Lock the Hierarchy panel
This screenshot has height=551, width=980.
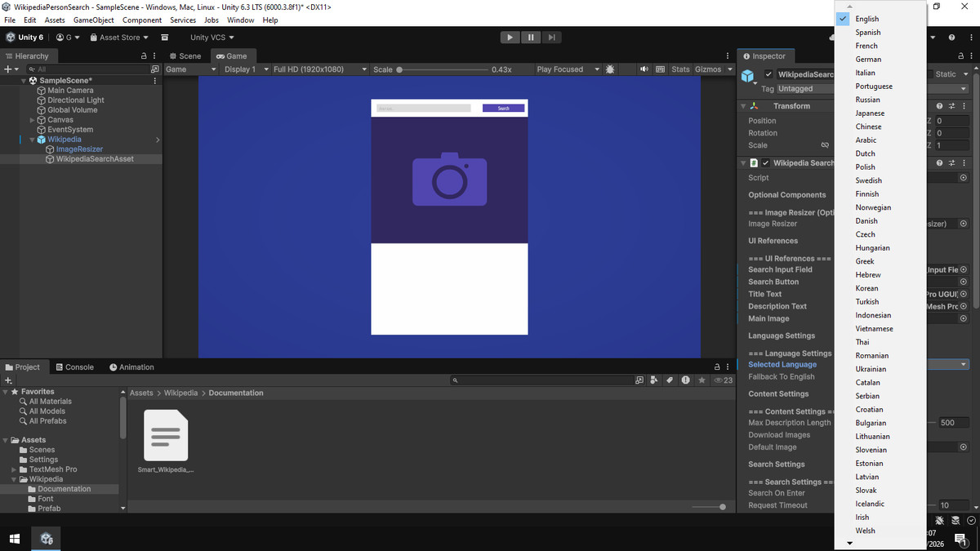click(145, 56)
